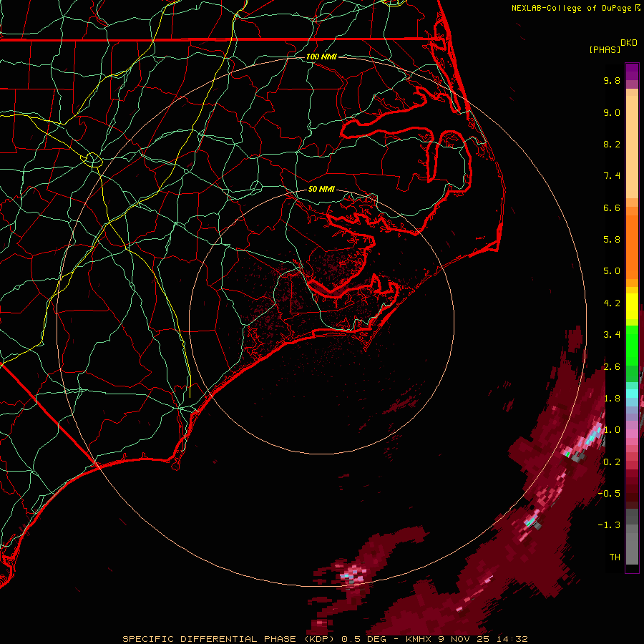This screenshot has width=644, height=644.
Task: Click the 7.4 scale value
Action: coord(612,176)
